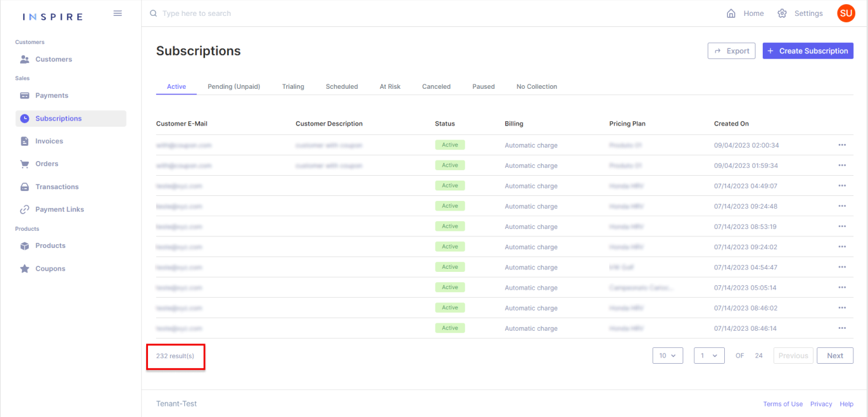Click the Home link label

[x=754, y=13]
